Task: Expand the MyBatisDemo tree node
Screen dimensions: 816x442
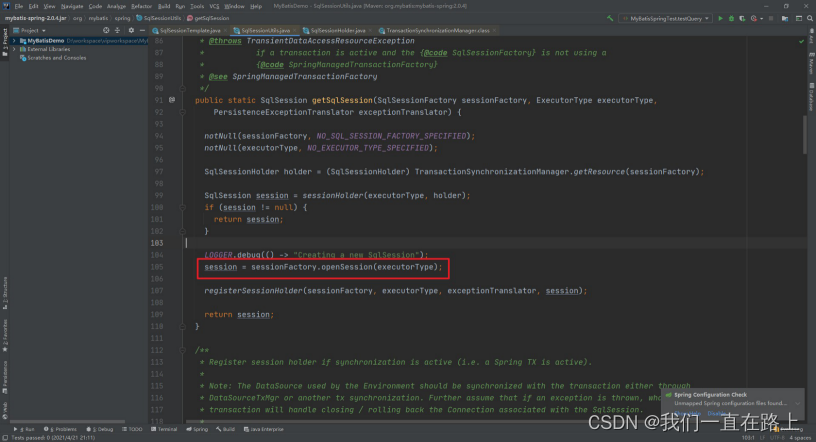Action: pyautogui.click(x=15, y=41)
